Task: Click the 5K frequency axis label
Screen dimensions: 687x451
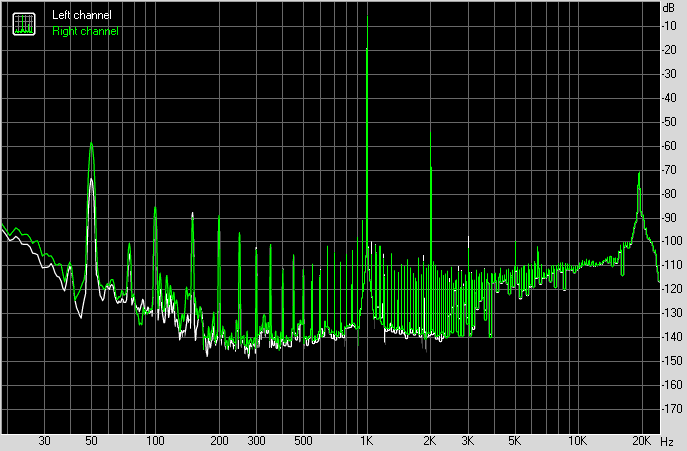Action: [x=514, y=441]
